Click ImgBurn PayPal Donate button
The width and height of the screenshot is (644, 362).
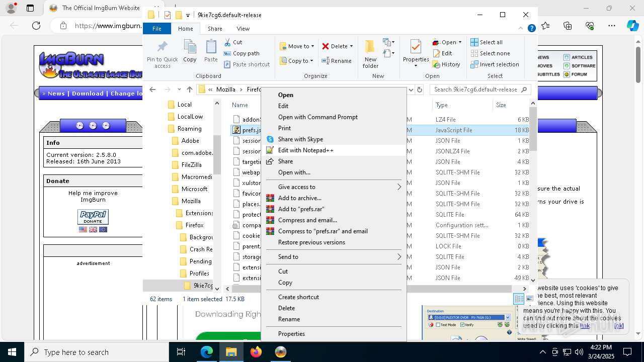[93, 217]
